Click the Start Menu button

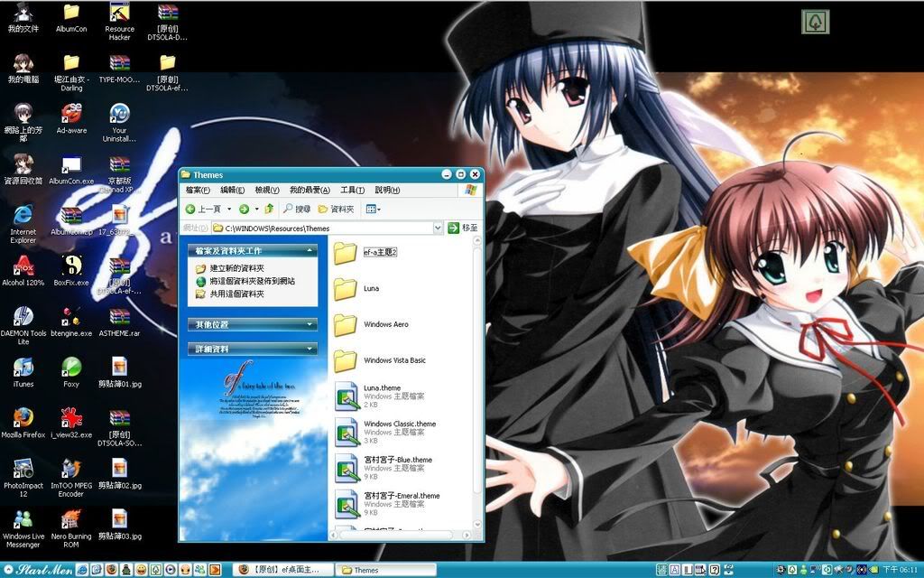38,570
